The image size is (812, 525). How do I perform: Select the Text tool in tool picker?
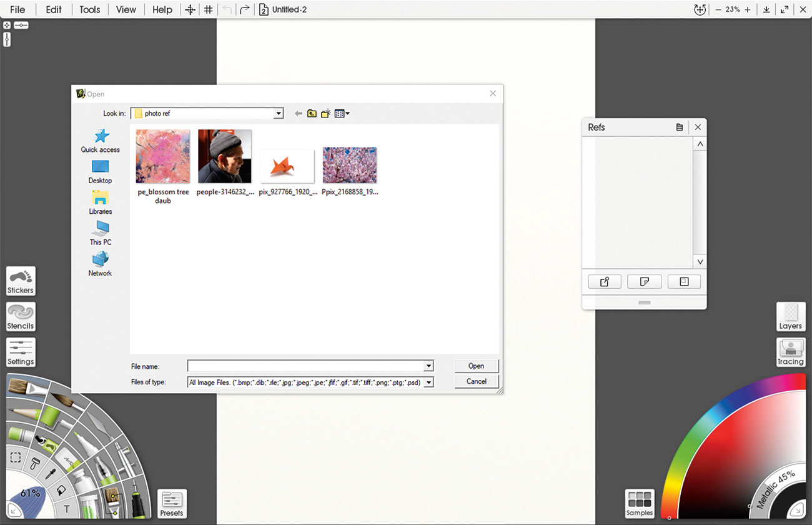67,509
